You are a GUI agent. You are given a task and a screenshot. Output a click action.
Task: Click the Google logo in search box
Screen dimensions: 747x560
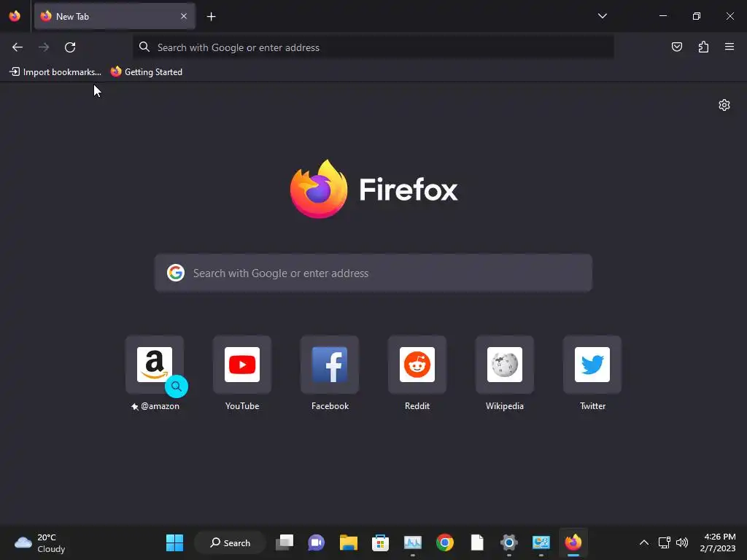pos(176,273)
